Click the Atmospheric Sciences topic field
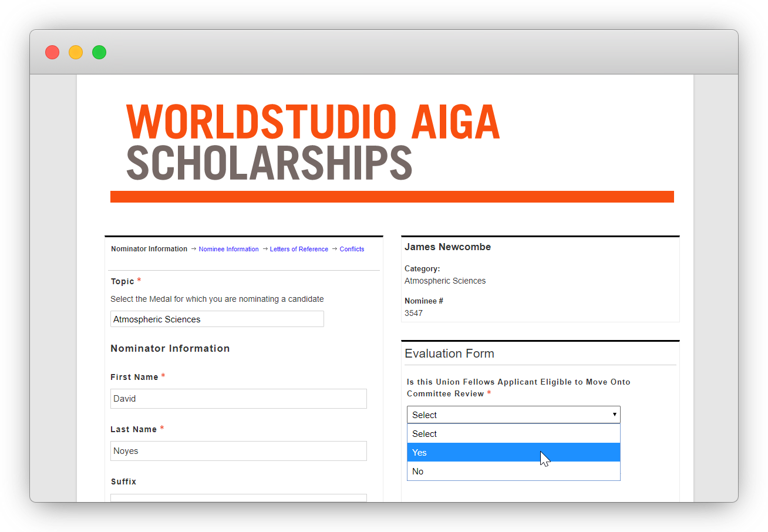768x532 pixels. (x=217, y=319)
